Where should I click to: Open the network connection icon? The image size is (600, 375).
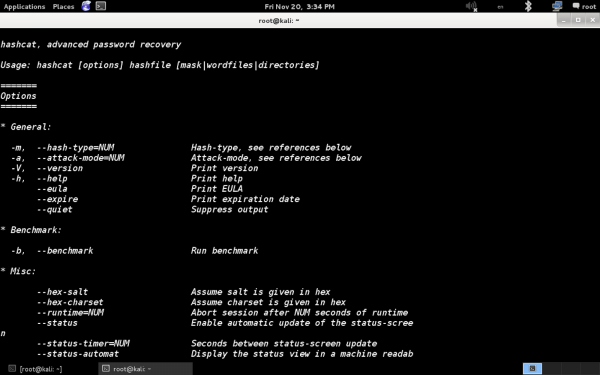(557, 6)
